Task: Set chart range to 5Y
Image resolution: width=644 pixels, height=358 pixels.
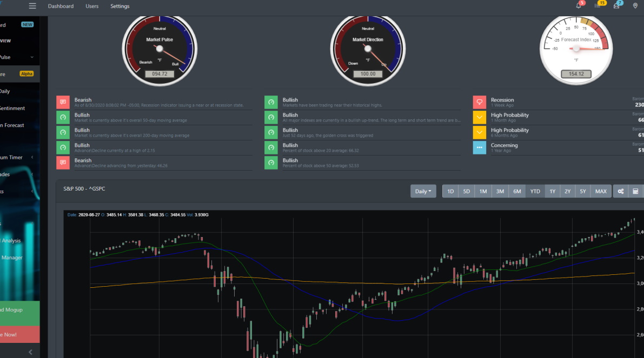Action: tap(583, 191)
